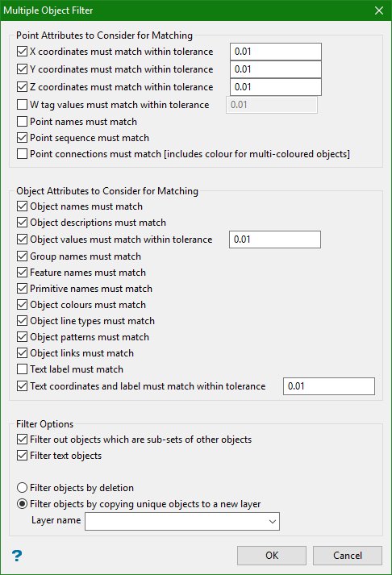Close the Multiple Object Filter dialog
Screen dimensions: 392x575
(x=379, y=10)
